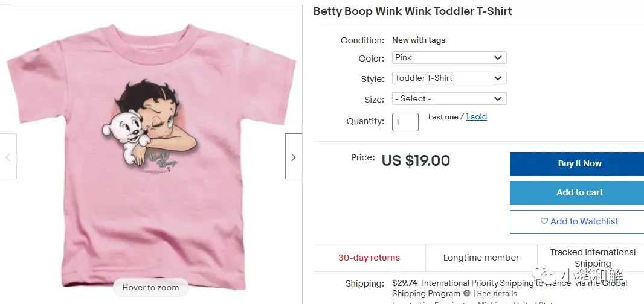The image size is (644, 304).
Task: Open the 1 sold link
Action: (476, 117)
